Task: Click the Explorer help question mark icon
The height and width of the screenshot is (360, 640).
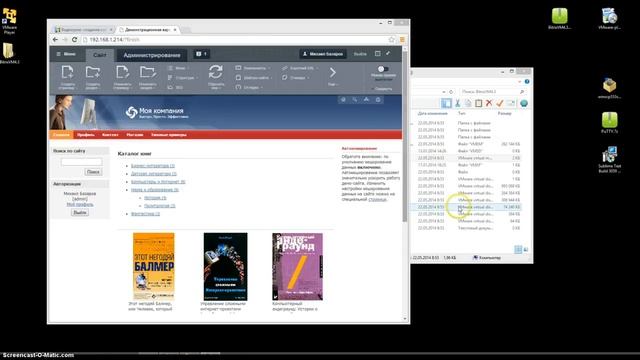Action: pos(527,82)
